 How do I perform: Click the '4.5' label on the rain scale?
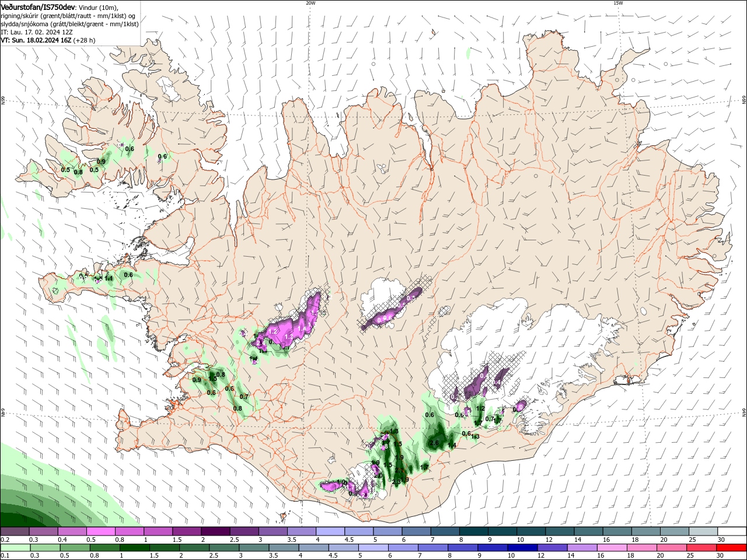[x=332, y=556]
